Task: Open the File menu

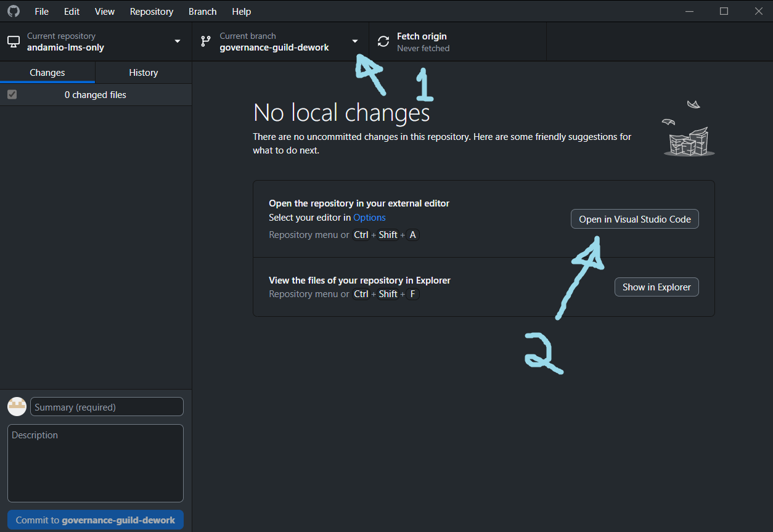Action: pyautogui.click(x=41, y=11)
